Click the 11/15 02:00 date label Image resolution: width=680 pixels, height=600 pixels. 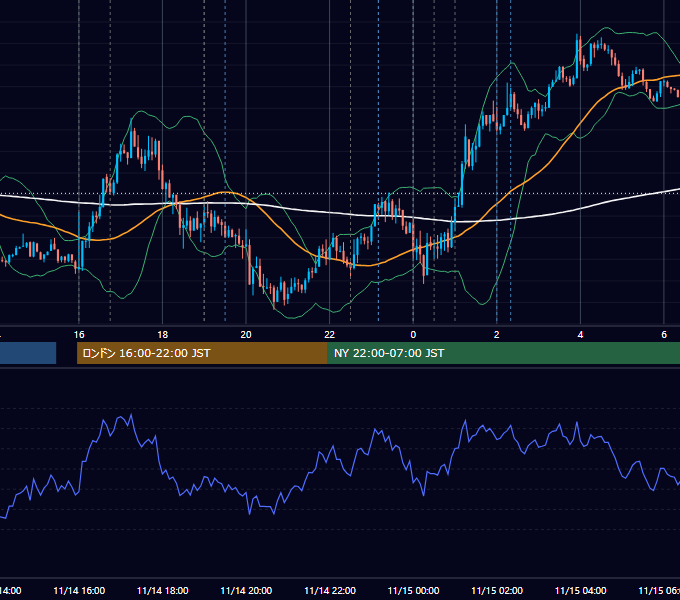coord(497,590)
